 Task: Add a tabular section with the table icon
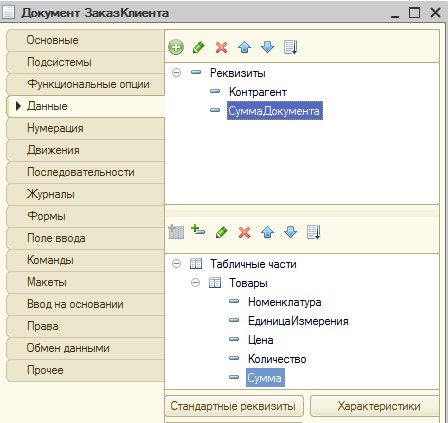pyautogui.click(x=176, y=232)
